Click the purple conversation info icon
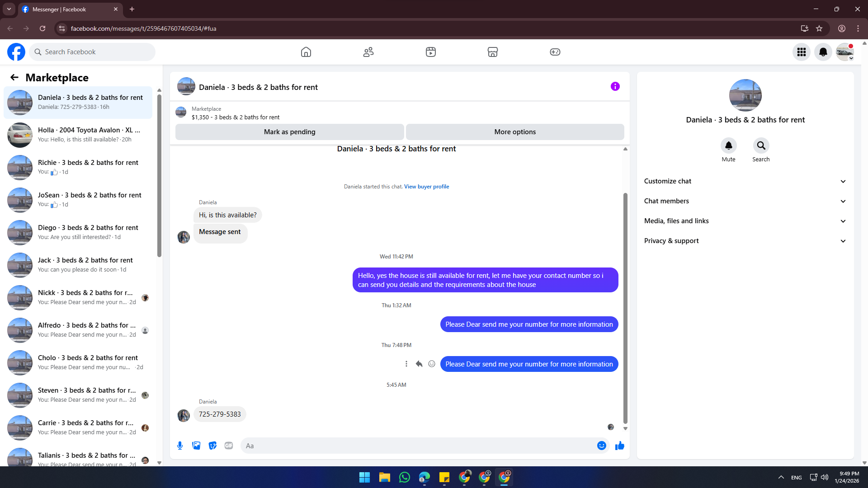The image size is (868, 488). click(x=615, y=86)
